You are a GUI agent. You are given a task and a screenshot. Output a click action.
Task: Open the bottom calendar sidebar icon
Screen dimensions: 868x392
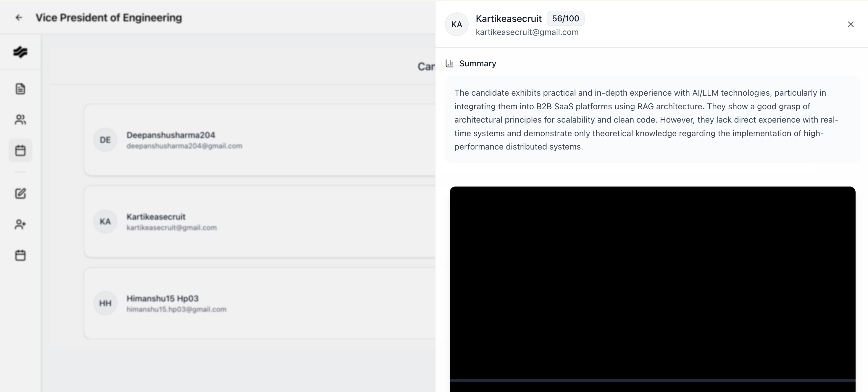click(20, 255)
